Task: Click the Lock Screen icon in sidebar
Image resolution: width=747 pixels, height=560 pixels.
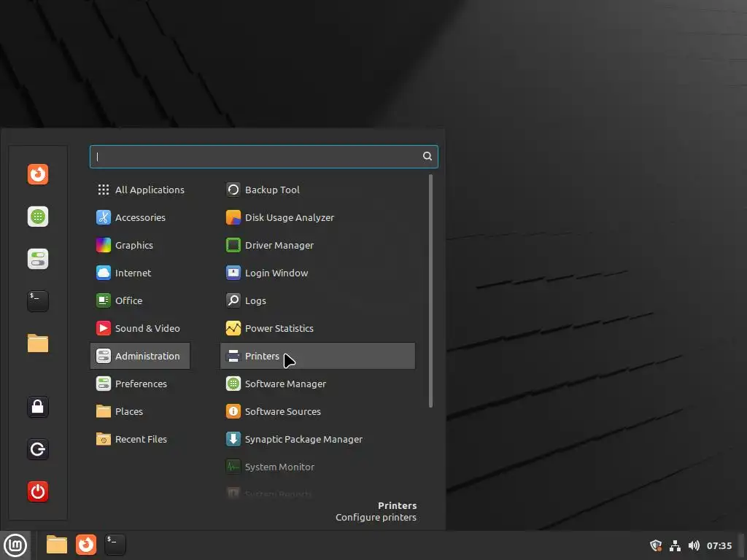Action: tap(38, 407)
